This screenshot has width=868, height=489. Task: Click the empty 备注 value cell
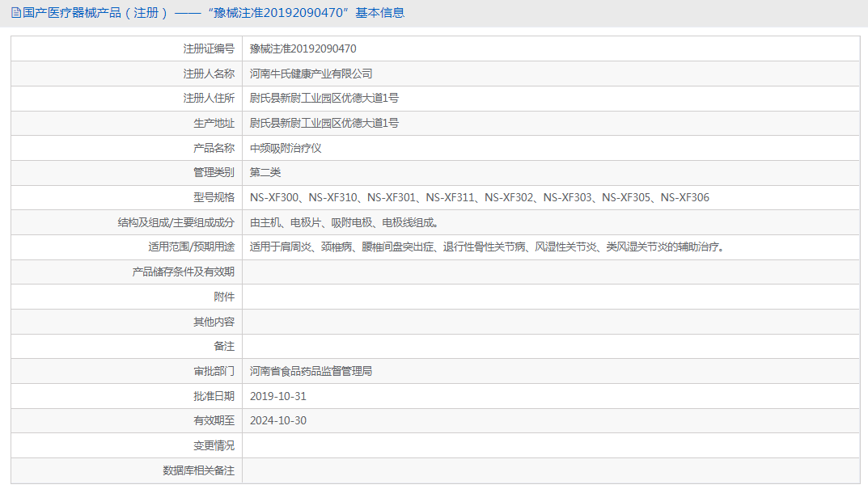click(550, 346)
